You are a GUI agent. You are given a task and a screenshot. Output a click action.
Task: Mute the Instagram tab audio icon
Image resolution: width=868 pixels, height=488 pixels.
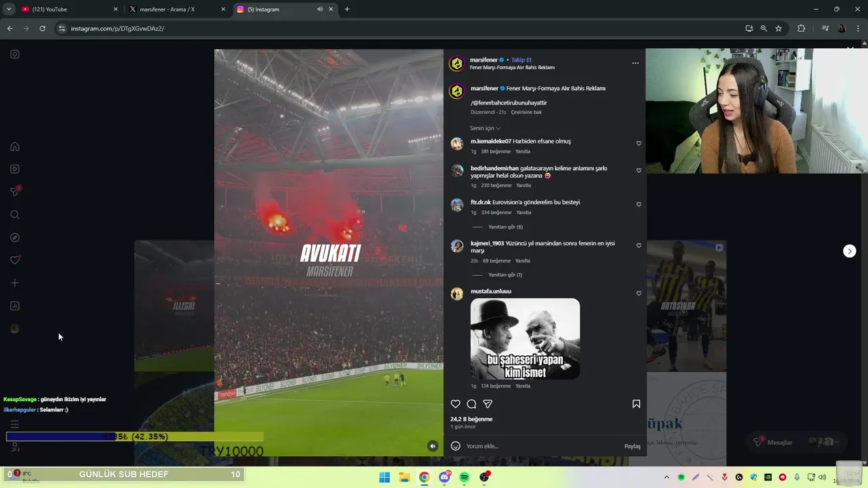pyautogui.click(x=319, y=9)
